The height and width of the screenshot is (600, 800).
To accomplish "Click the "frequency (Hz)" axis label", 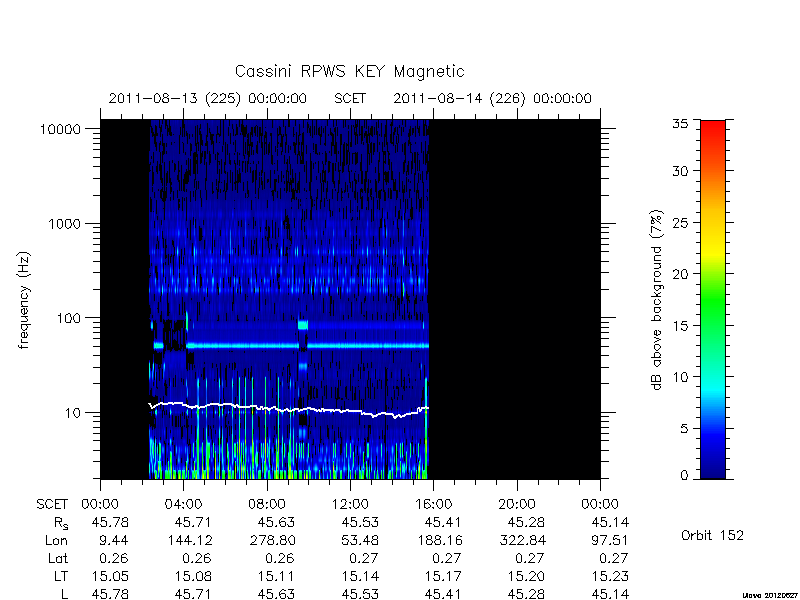I will (24, 300).
